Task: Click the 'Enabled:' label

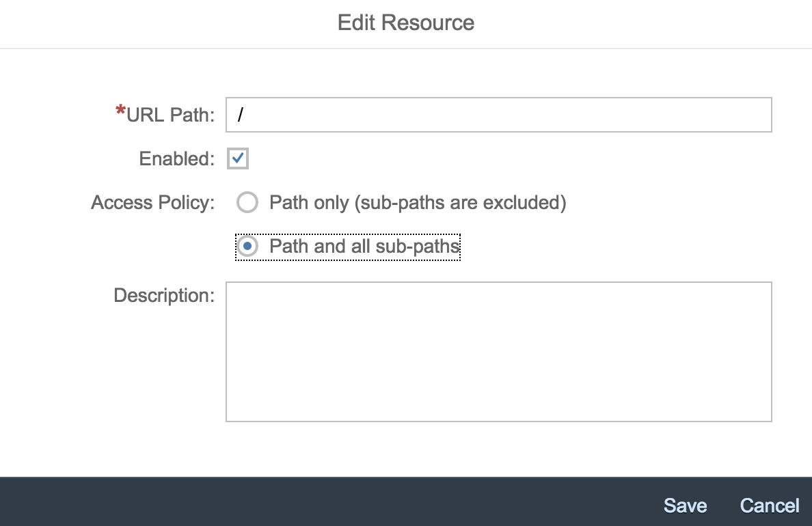Action: (x=176, y=158)
